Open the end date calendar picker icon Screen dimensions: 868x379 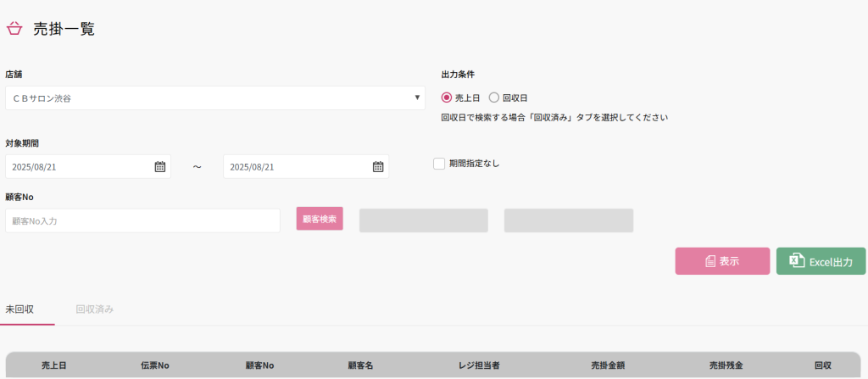378,167
